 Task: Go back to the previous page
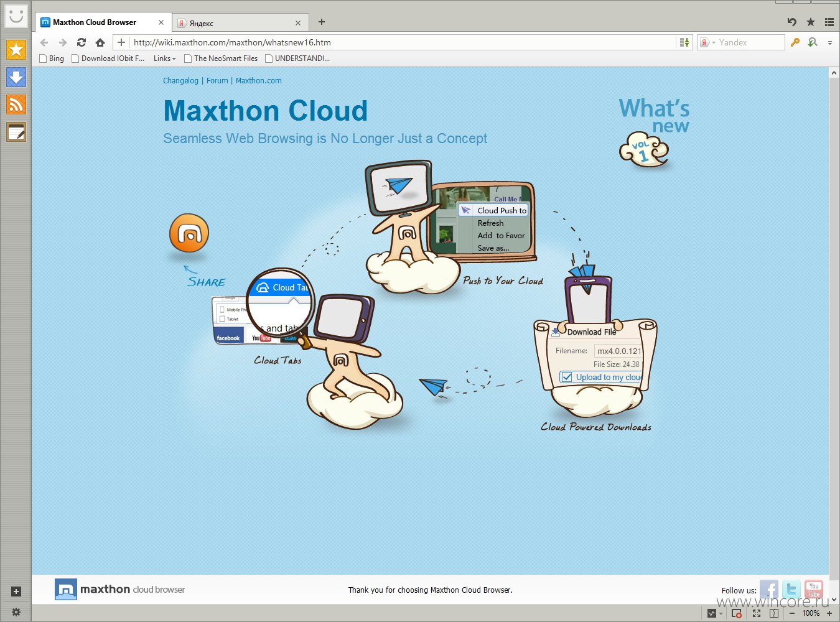pos(44,42)
